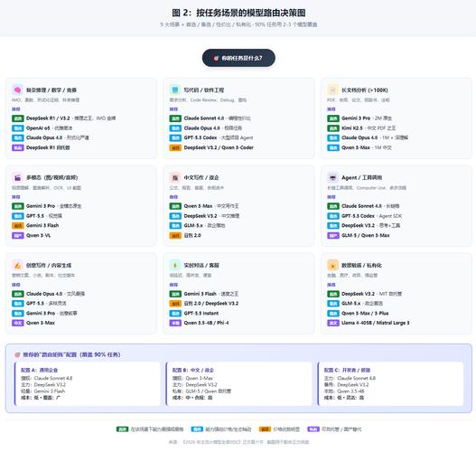Select the DeepSeek R1 / V3.2 row
The width and height of the screenshot is (476, 452).
(64, 118)
